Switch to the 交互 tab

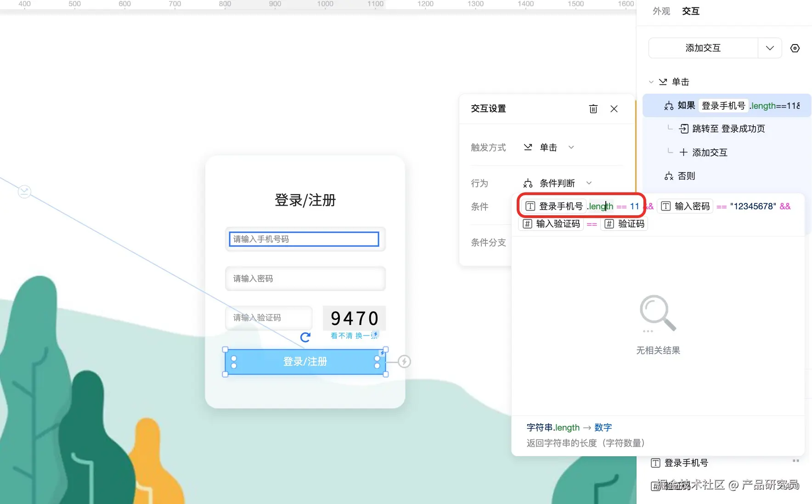point(691,11)
